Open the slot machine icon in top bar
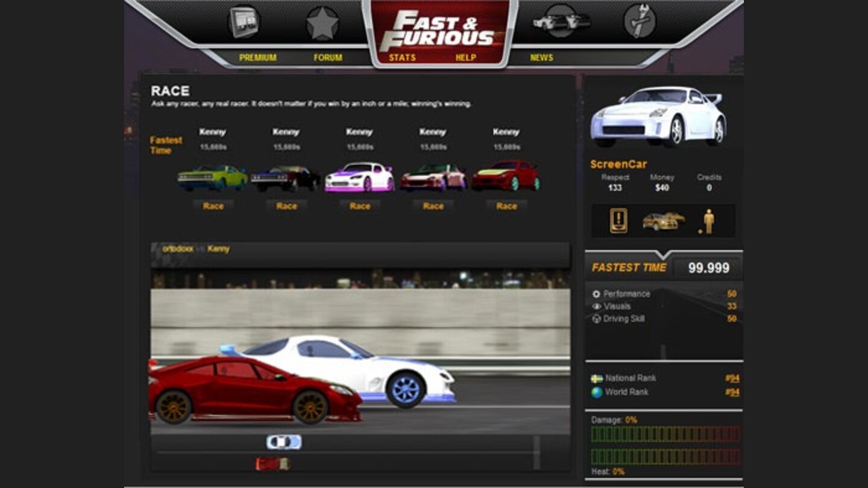Screen dimensions: 868x488 pyautogui.click(x=244, y=22)
